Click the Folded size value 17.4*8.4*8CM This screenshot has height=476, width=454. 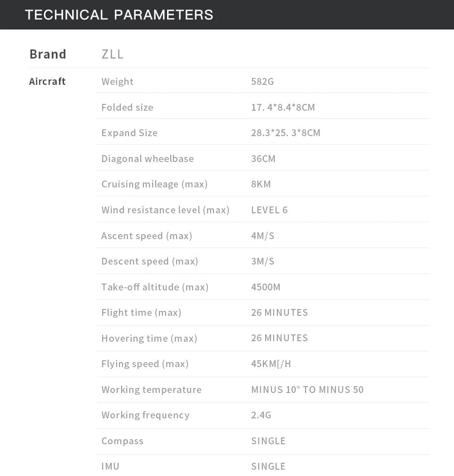(283, 108)
